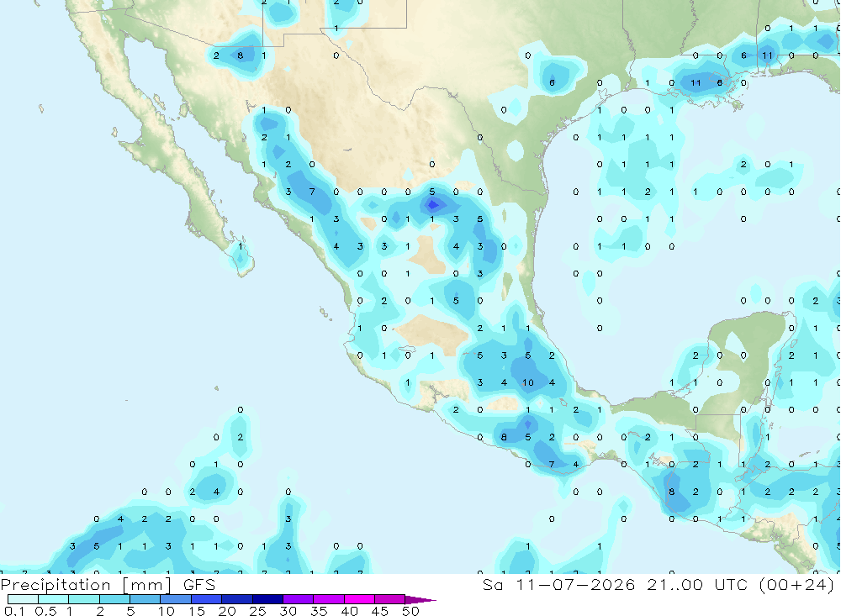This screenshot has height=616, width=841.
Task: Click the '40' legend scale label
Action: point(349,611)
